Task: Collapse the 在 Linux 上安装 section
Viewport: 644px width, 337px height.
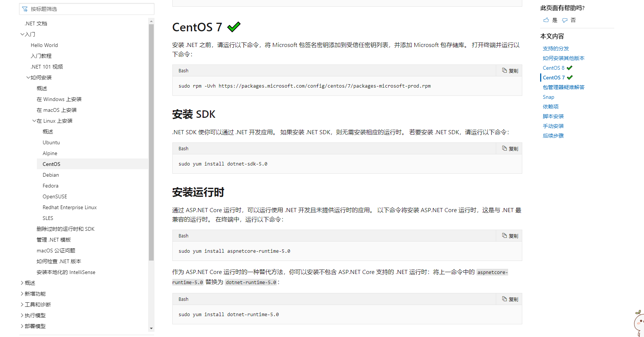Action: [34, 120]
